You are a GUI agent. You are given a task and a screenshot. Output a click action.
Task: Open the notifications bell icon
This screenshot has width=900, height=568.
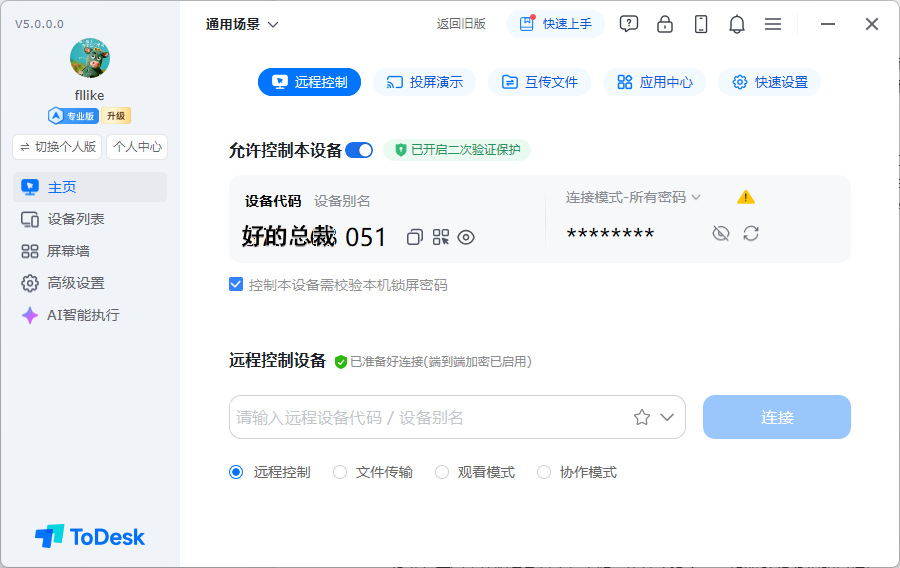pos(737,24)
